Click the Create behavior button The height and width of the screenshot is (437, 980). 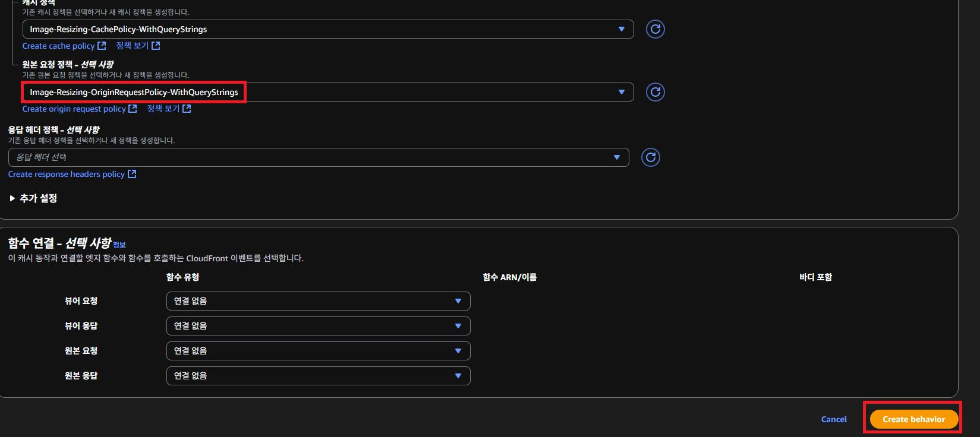[914, 419]
